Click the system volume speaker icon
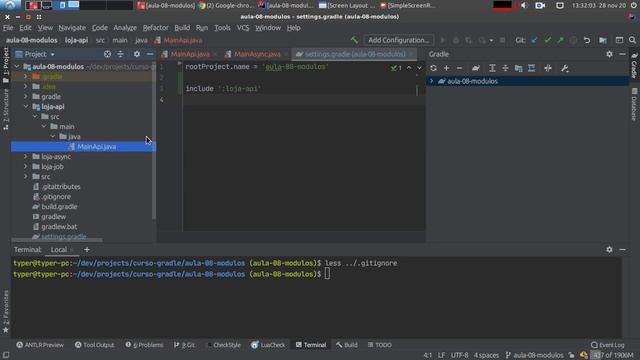The width and height of the screenshot is (640, 360). (524, 5)
